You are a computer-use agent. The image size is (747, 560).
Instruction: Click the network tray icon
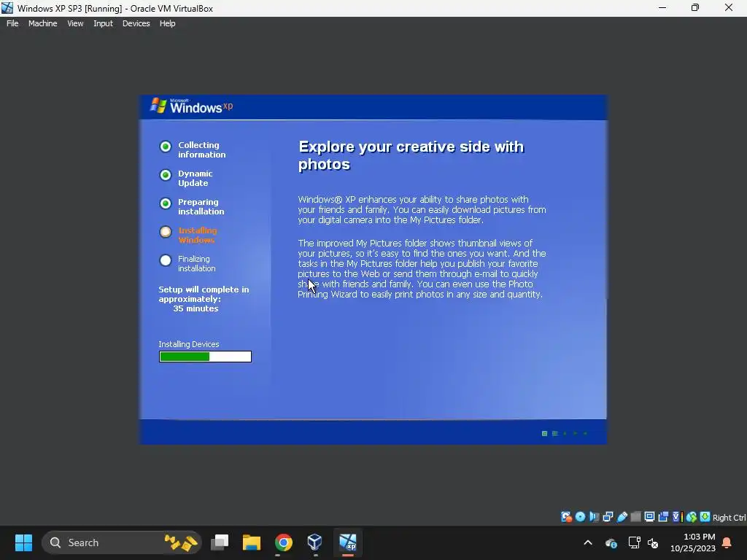[x=634, y=542]
